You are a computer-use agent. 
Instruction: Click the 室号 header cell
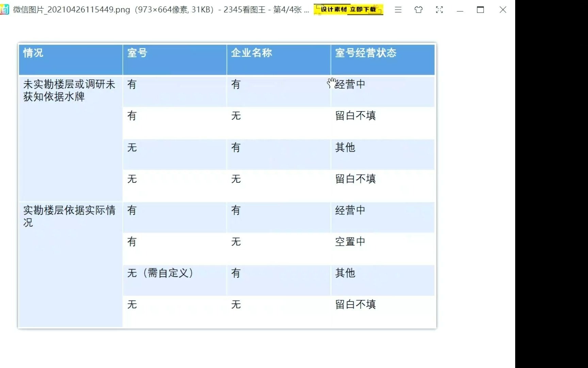pyautogui.click(x=175, y=60)
